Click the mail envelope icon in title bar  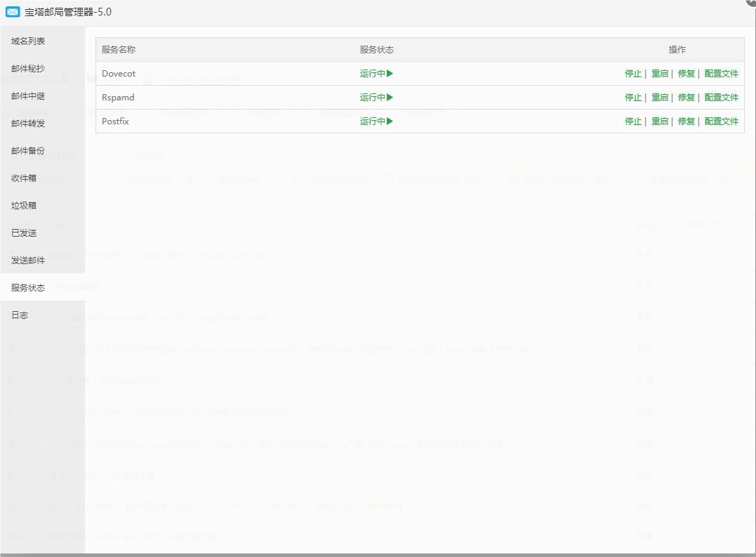(13, 12)
